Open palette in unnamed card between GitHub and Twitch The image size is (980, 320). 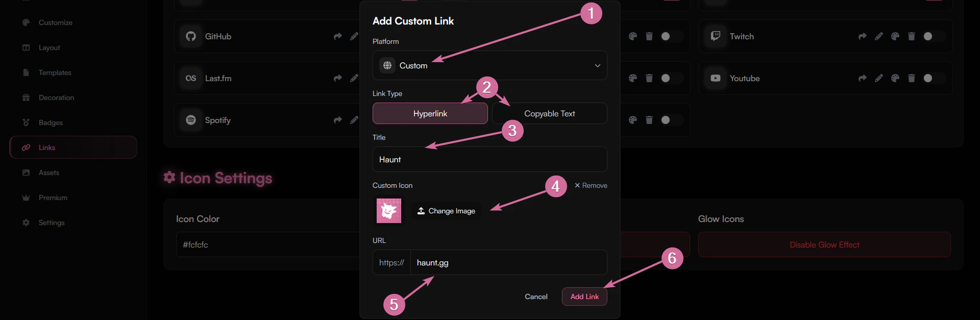[633, 36]
